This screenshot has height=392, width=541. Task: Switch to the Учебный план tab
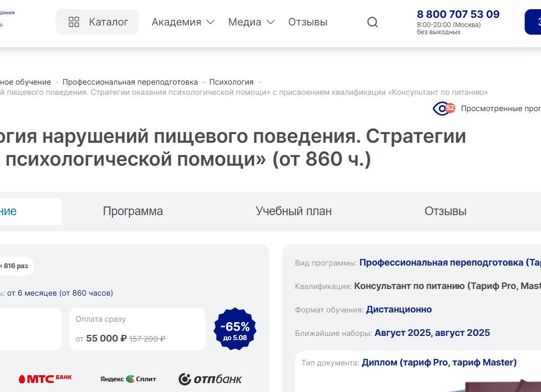(x=293, y=211)
